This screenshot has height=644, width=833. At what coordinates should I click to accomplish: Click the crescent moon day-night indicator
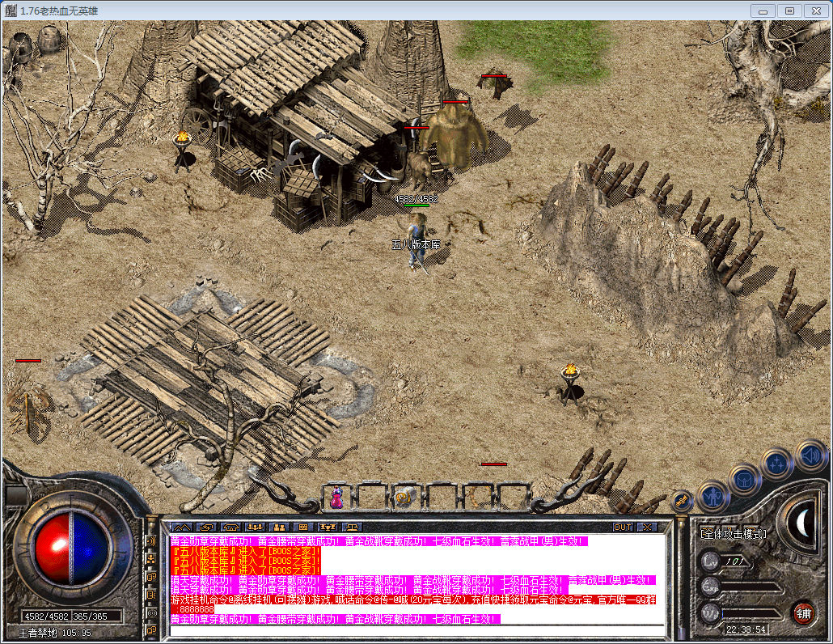[803, 523]
